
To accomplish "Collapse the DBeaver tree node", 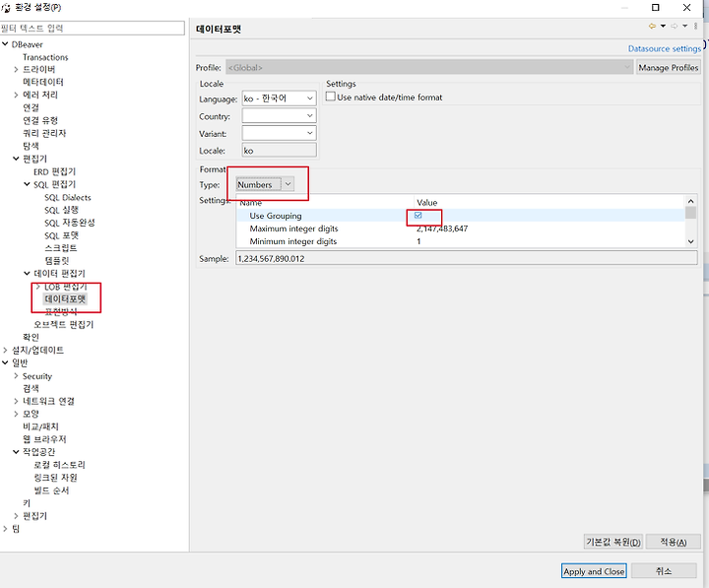I will click(5, 44).
